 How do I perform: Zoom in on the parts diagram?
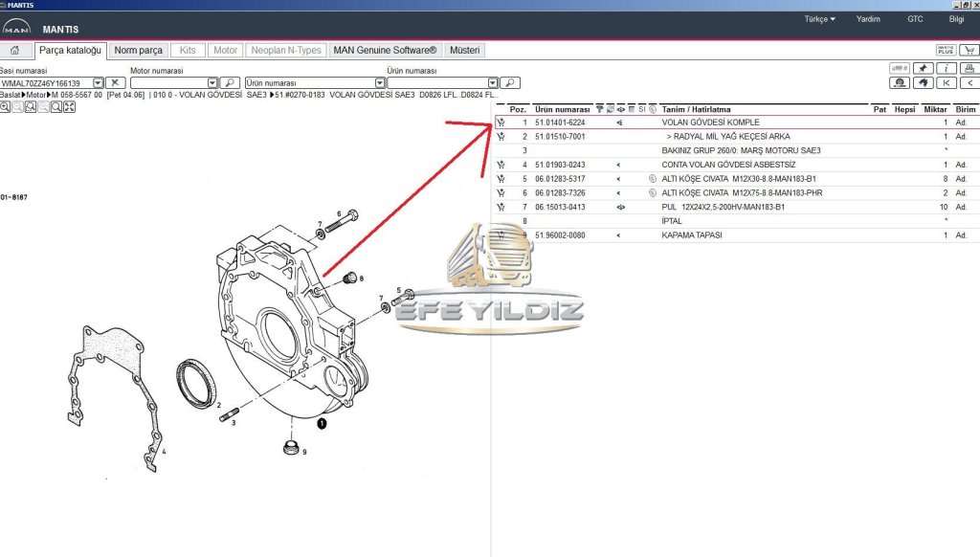(x=5, y=107)
